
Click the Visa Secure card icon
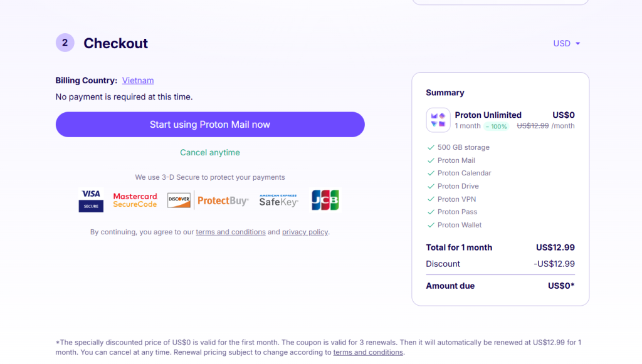coord(91,200)
